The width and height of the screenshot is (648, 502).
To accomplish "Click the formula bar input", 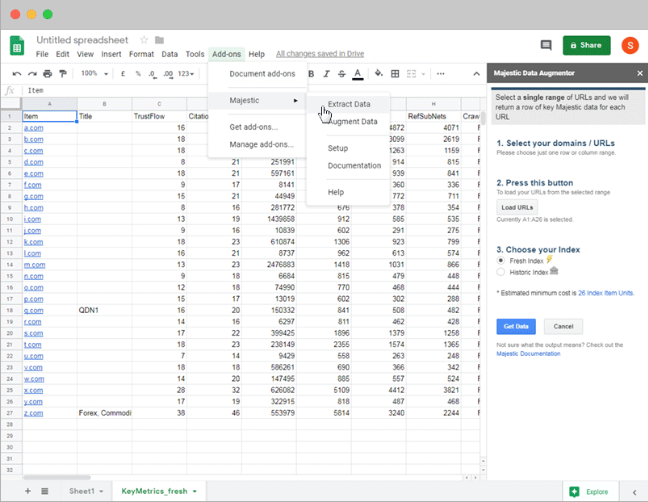I will (256, 90).
